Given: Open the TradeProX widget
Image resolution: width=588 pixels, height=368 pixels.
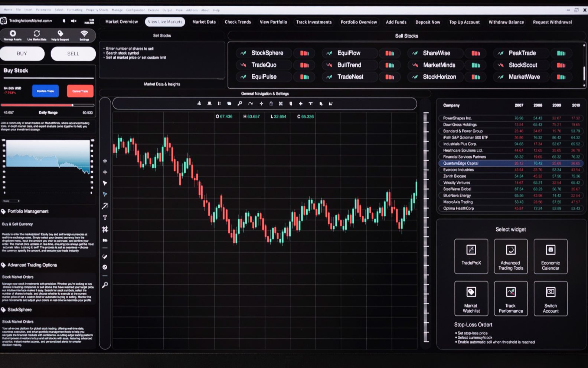Looking at the screenshot, I should click(x=471, y=256).
